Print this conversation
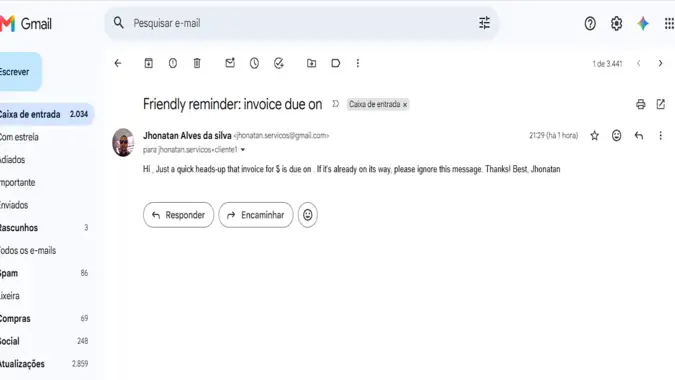The height and width of the screenshot is (380, 675). pyautogui.click(x=641, y=104)
